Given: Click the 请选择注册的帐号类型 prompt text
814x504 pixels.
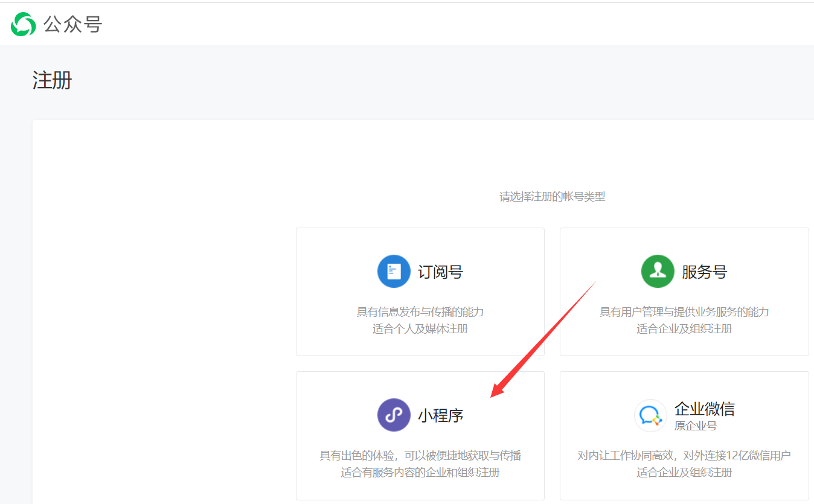Looking at the screenshot, I should pyautogui.click(x=553, y=197).
